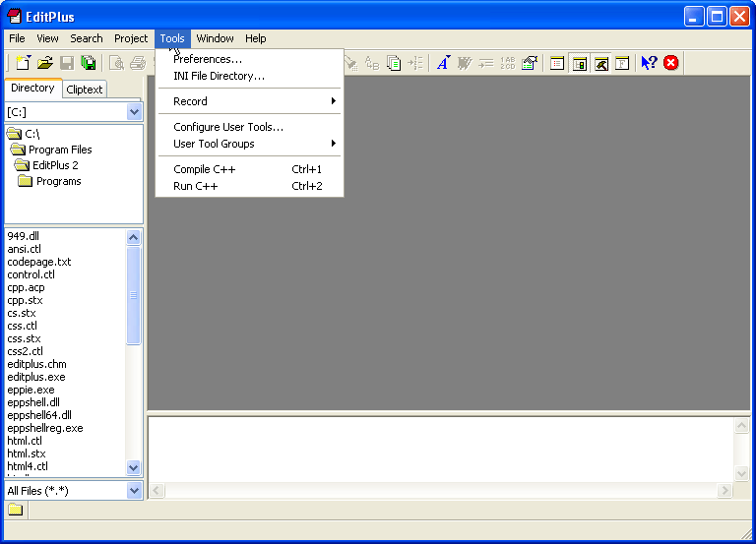Viewport: 756px width, 544px height.
Task: Open the Window menu
Action: point(215,38)
